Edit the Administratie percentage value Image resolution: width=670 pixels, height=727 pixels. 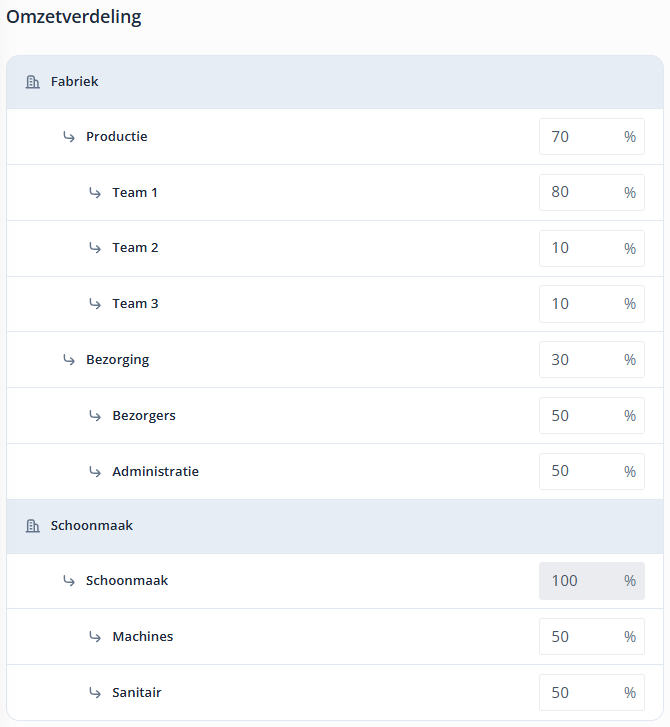[580, 471]
